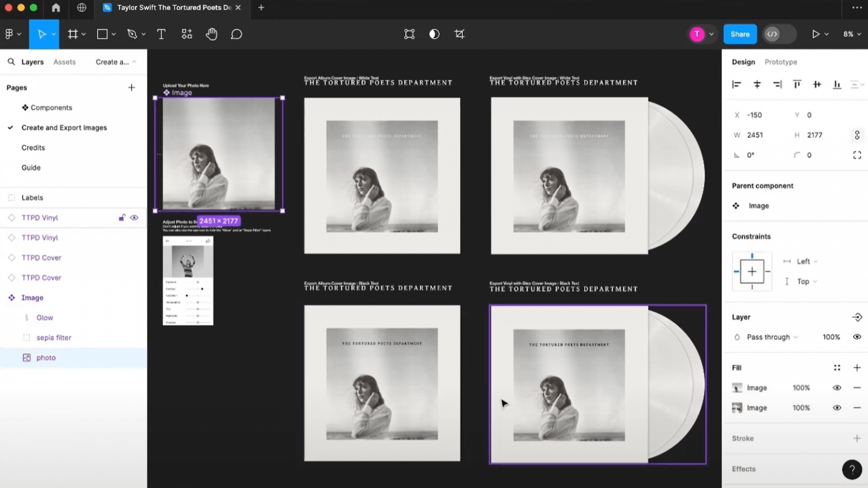Open the zoom level 8% dropdown
868x488 pixels.
click(x=852, y=34)
